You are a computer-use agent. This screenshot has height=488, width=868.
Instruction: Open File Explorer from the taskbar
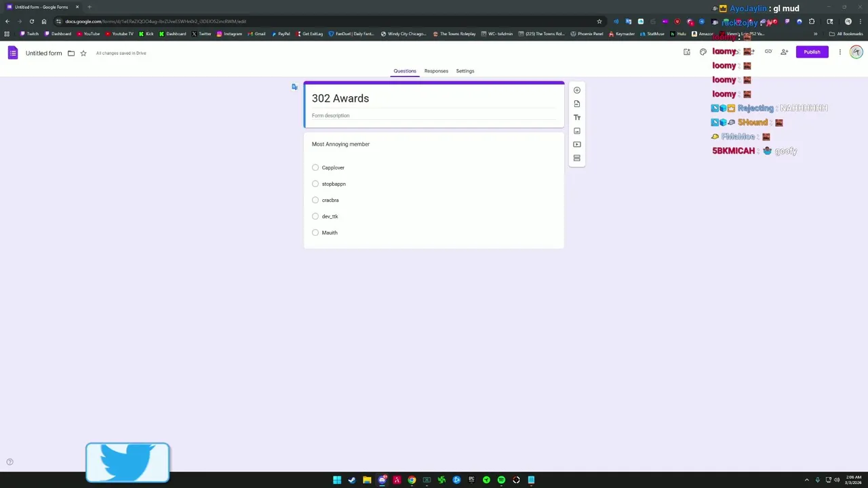(x=367, y=480)
